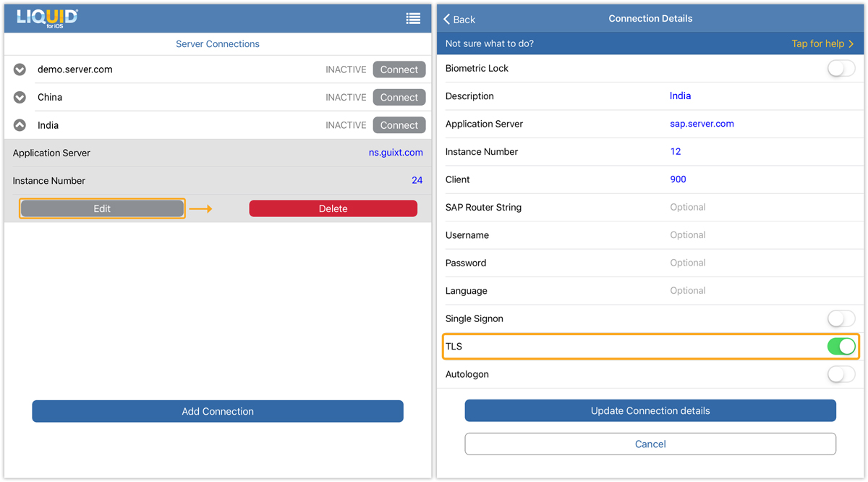Connect to demo.server.com

click(399, 69)
